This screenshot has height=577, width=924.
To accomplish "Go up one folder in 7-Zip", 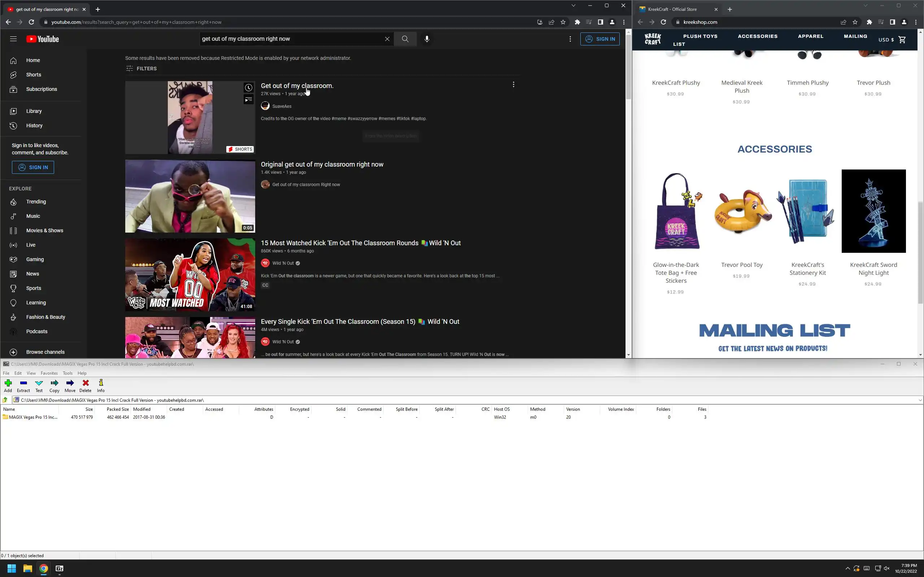I will [x=5, y=400].
